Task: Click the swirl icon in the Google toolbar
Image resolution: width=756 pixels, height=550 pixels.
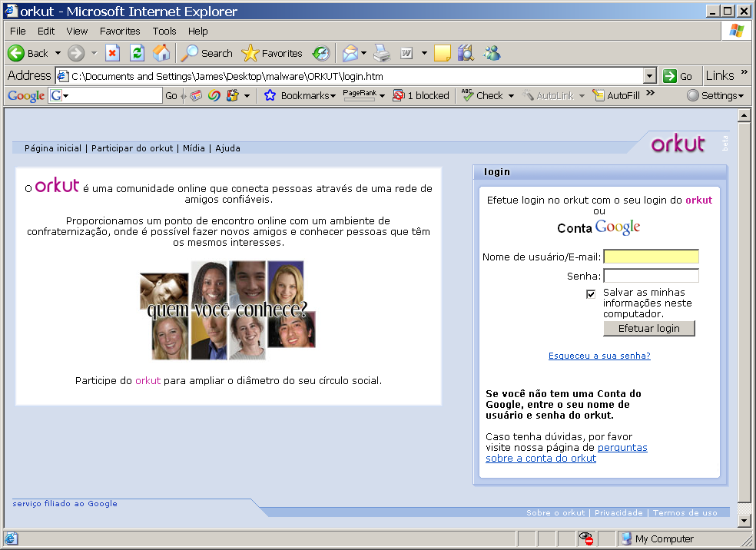Action: pyautogui.click(x=214, y=95)
